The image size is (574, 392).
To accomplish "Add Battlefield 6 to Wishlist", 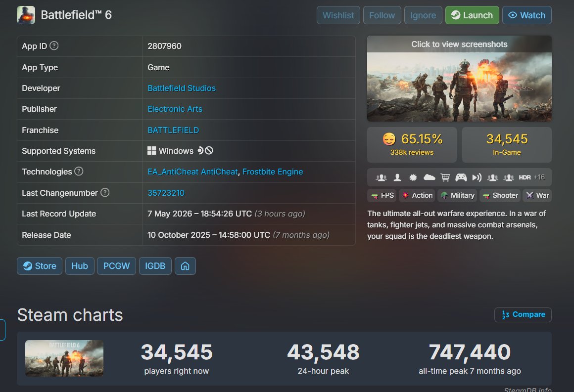I will coord(338,15).
